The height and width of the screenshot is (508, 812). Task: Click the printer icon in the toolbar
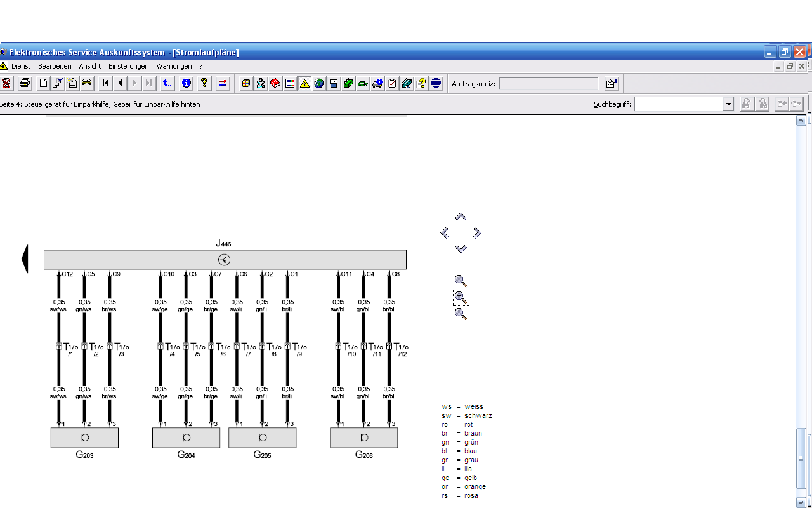(25, 83)
